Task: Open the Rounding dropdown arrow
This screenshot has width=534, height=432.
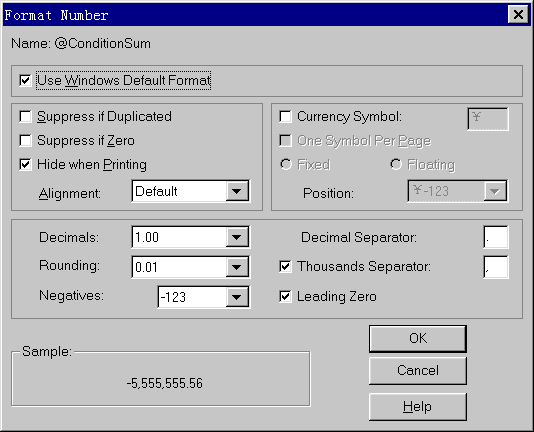Action: pyautogui.click(x=237, y=267)
